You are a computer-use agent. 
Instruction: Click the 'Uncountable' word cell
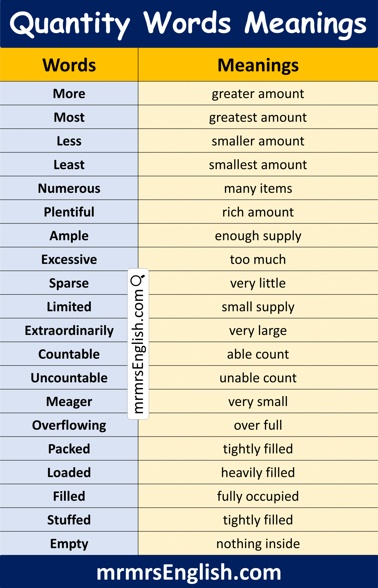pyautogui.click(x=69, y=378)
